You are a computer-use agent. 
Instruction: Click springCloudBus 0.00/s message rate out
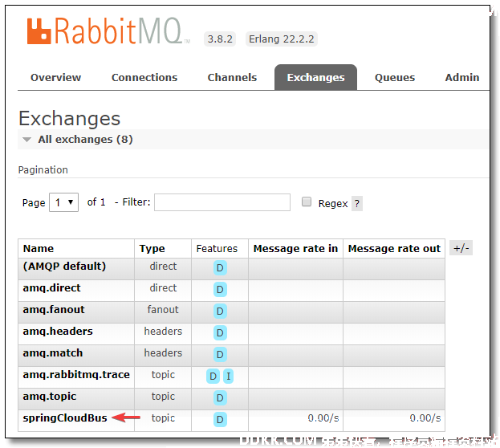click(x=425, y=418)
